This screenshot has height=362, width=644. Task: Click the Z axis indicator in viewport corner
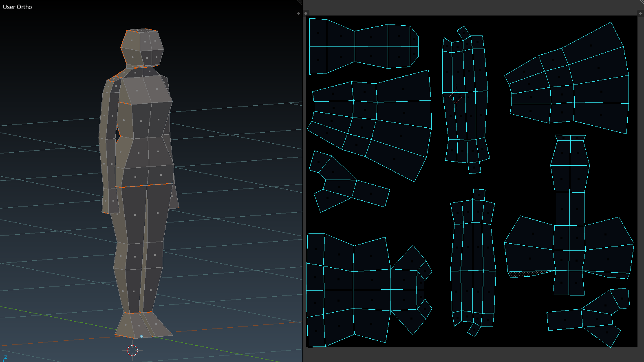(5, 357)
